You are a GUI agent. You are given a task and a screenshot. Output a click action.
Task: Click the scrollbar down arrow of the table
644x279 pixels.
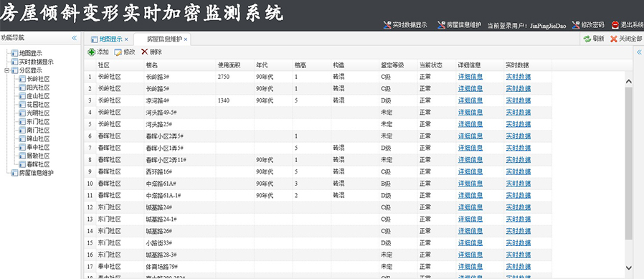click(x=628, y=268)
